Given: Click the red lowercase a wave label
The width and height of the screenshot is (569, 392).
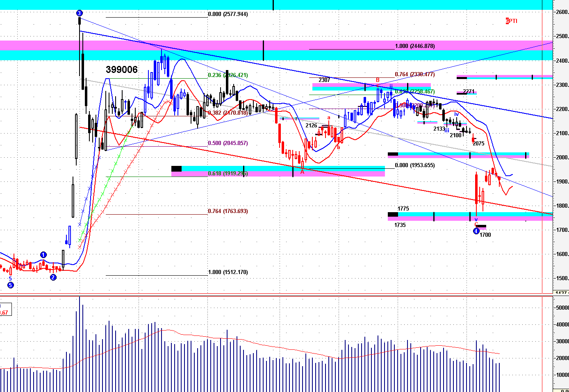Looking at the screenshot, I should (329, 118).
